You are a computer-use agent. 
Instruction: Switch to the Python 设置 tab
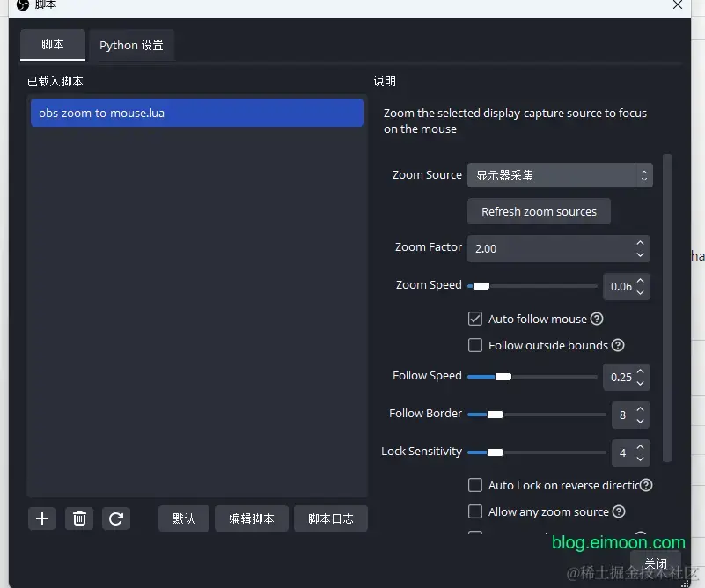point(131,45)
